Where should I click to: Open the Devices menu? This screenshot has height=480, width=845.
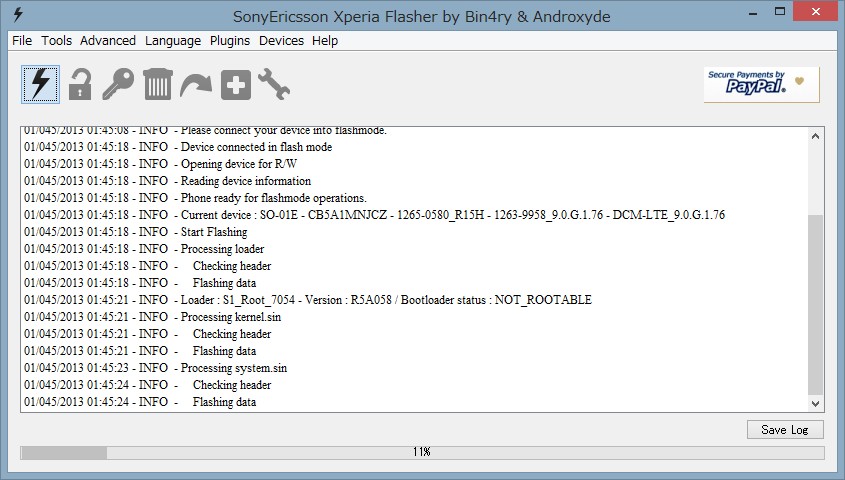pos(281,41)
